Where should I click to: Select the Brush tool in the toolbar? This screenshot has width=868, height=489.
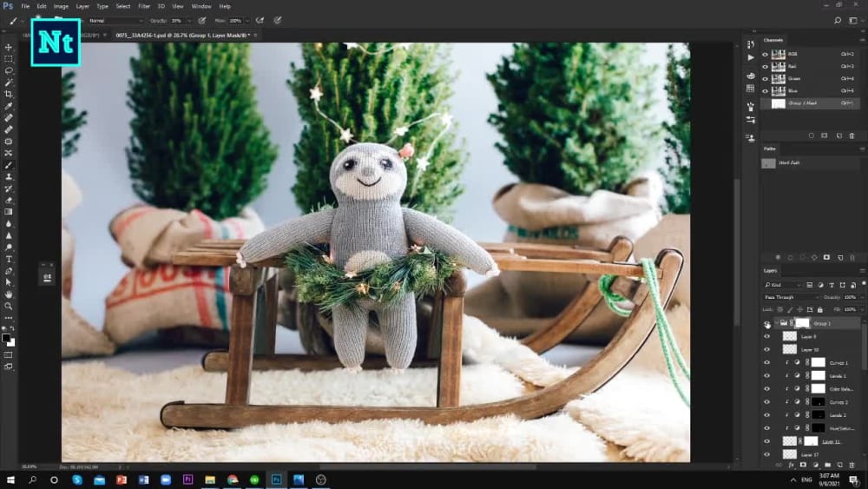(9, 165)
